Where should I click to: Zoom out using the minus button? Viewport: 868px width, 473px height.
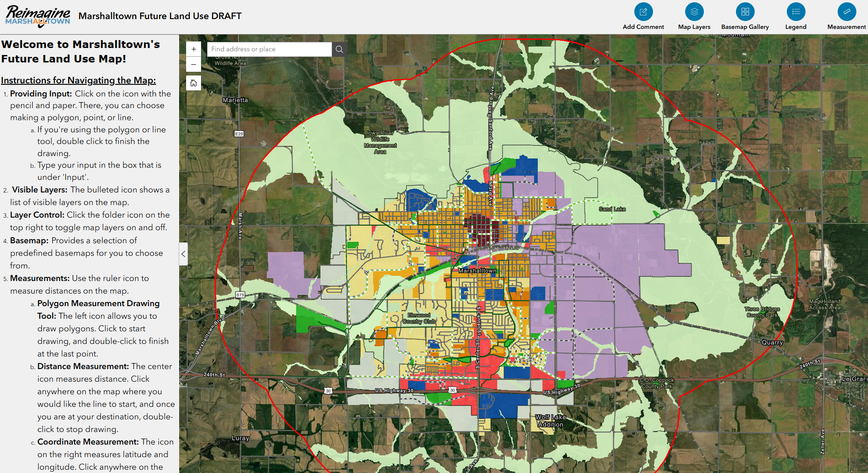pos(194,64)
